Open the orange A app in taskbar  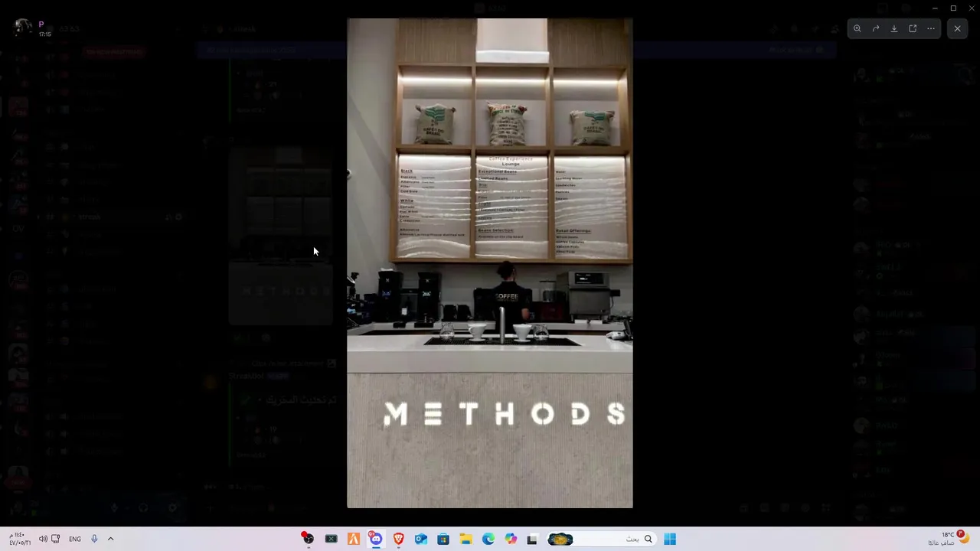click(x=353, y=539)
